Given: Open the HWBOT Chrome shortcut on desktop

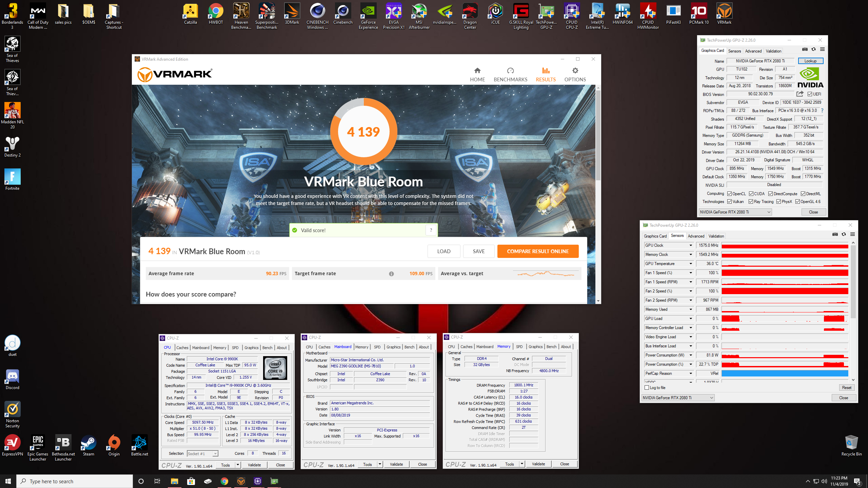Looking at the screenshot, I should 216,14.
